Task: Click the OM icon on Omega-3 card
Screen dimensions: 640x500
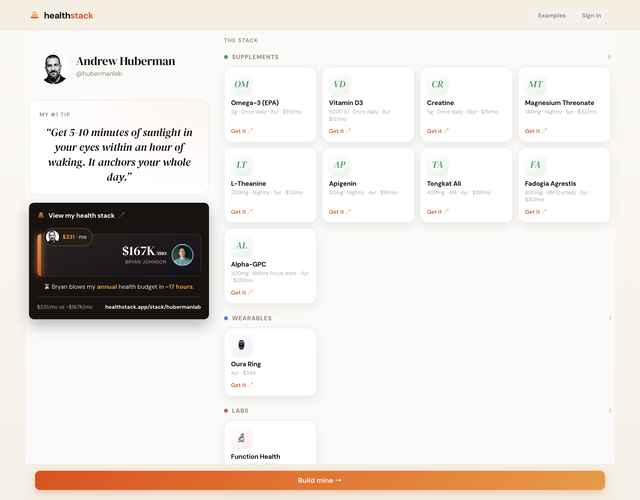Action: click(x=241, y=84)
